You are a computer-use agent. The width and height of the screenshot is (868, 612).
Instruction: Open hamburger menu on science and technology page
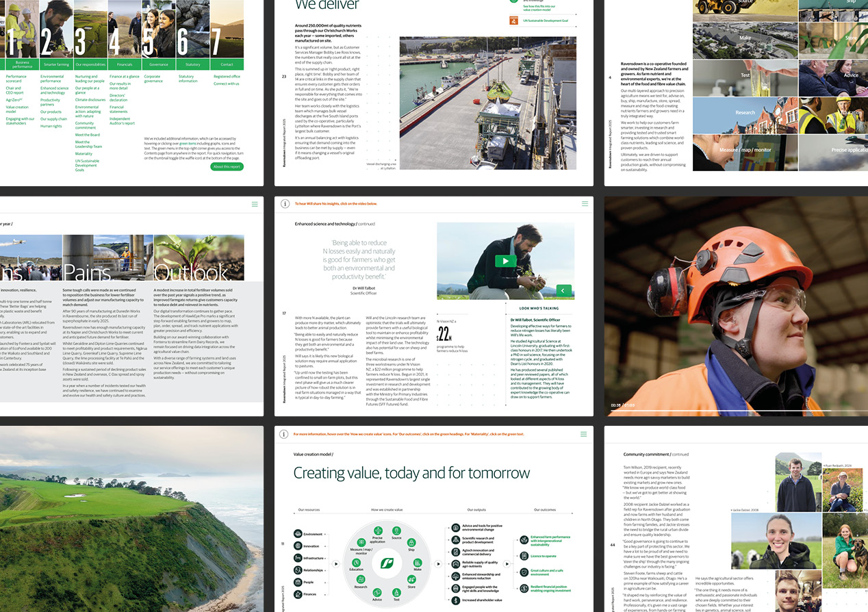tap(584, 203)
